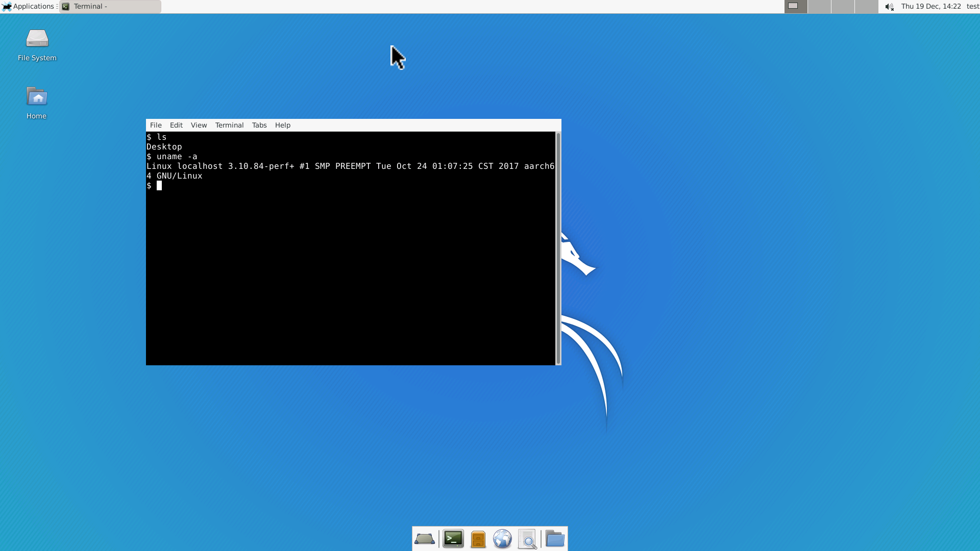Open the Magnifier tool in dock
Viewport: 980px width, 551px height.
[x=527, y=539]
